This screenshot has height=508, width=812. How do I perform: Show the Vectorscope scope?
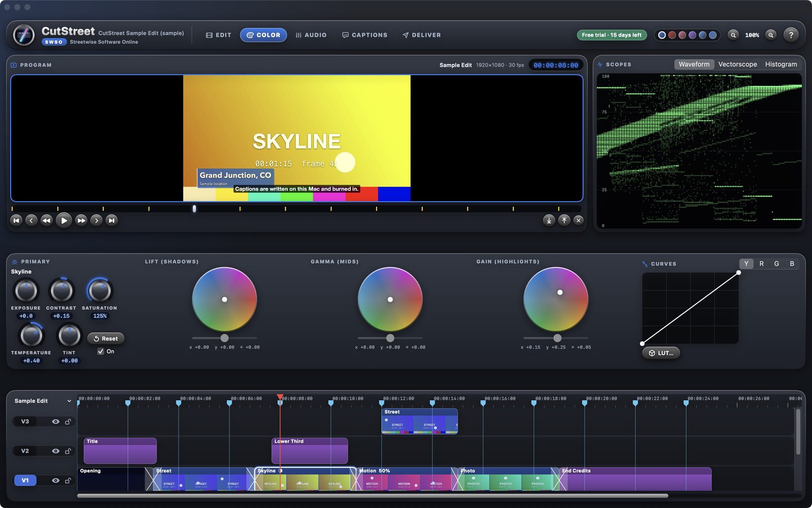coord(737,65)
